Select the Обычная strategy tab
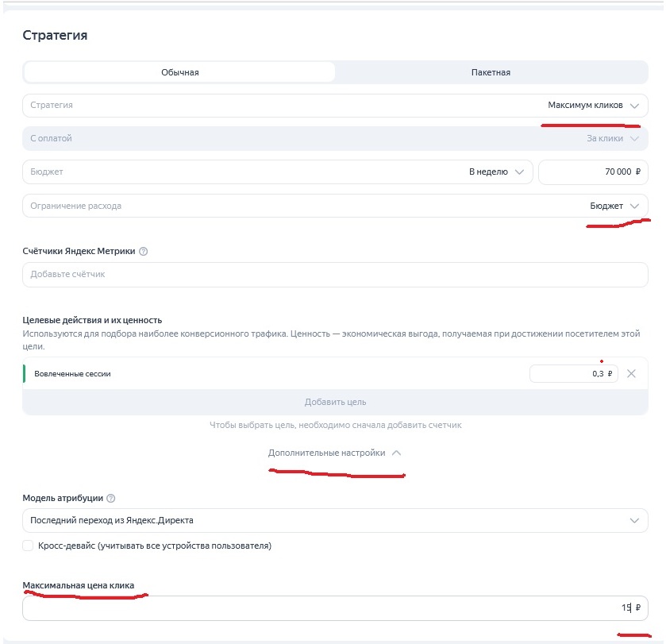Viewport: 666px width, 644px height. pyautogui.click(x=179, y=72)
